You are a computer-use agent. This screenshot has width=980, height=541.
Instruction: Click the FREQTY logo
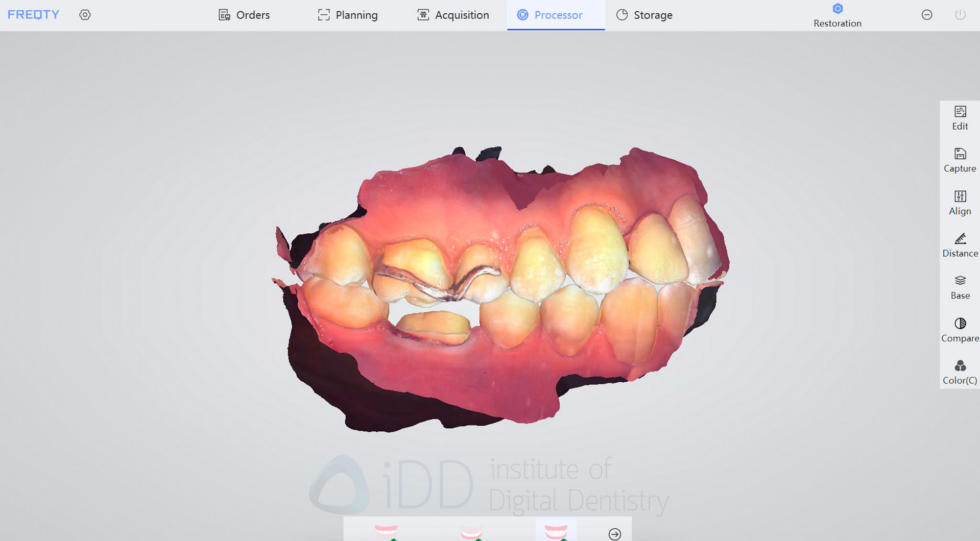(33, 14)
